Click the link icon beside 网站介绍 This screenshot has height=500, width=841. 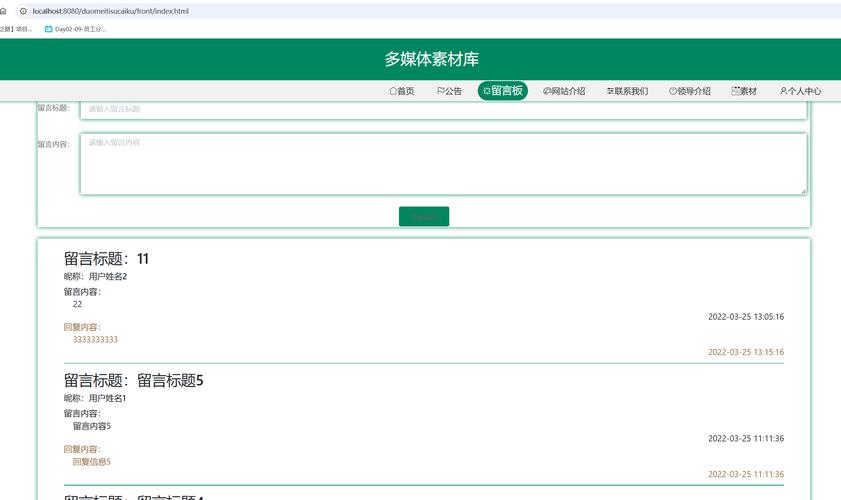[x=547, y=91]
